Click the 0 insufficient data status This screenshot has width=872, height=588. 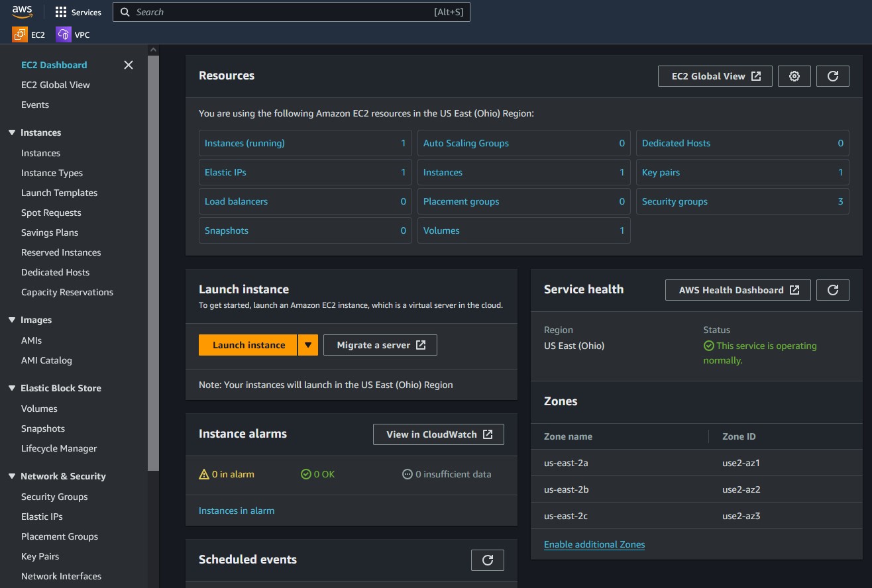click(x=447, y=474)
